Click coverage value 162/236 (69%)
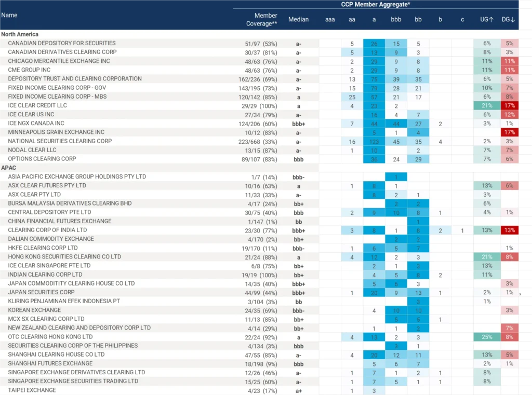The width and height of the screenshot is (532, 395). click(x=258, y=79)
